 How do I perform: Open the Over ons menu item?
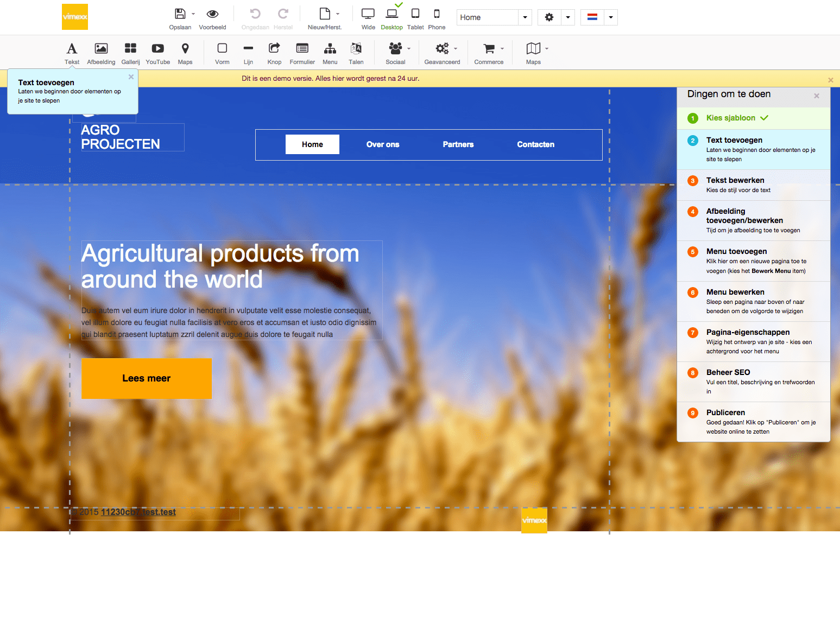point(383,144)
